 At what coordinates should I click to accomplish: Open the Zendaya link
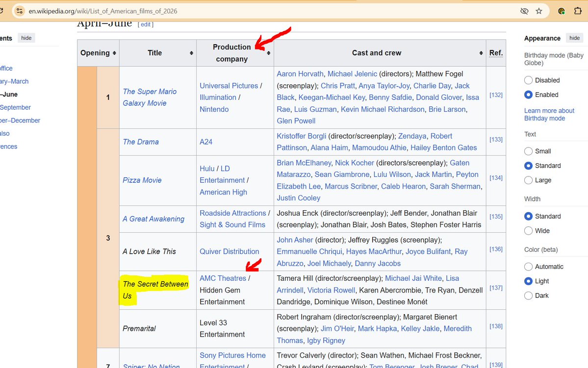pyautogui.click(x=412, y=136)
